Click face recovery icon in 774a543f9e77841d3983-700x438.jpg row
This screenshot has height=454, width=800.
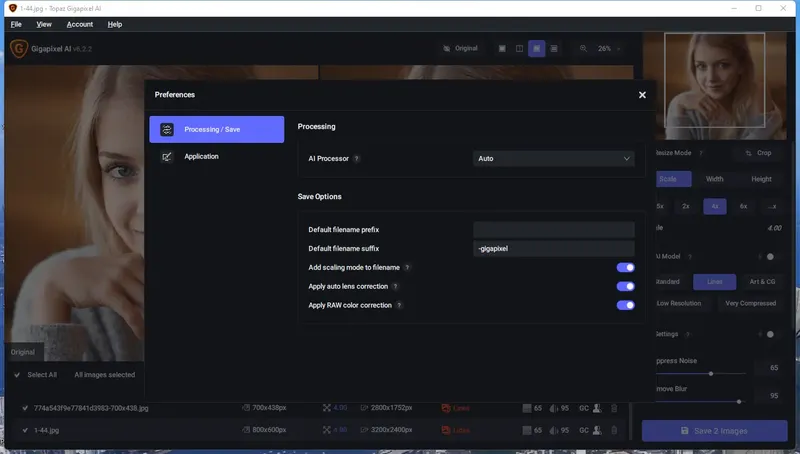point(597,408)
